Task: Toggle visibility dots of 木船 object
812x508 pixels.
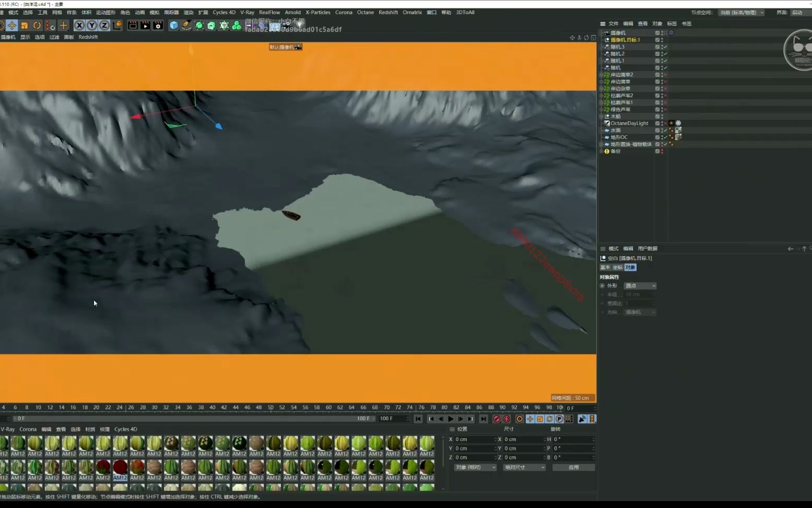Action: [662, 117]
